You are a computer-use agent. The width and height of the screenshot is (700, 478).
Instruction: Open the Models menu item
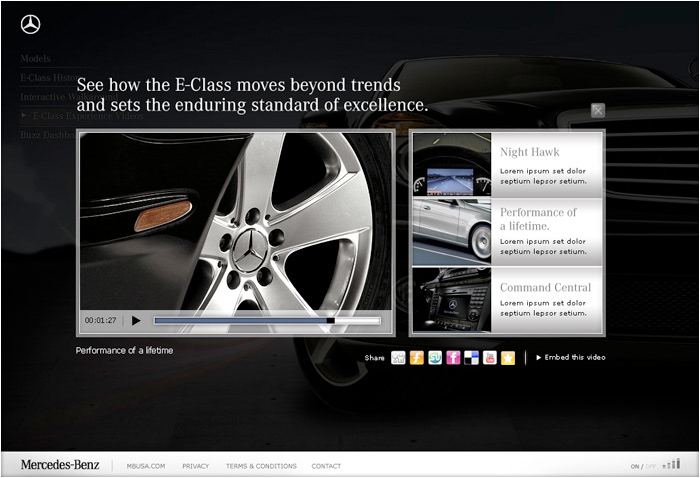click(x=35, y=58)
